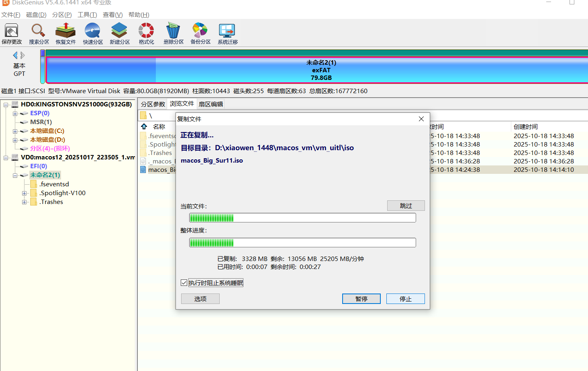Image resolution: width=588 pixels, height=371 pixels.
Task: Select the .Spotlight-V100 tree item
Action: coord(62,193)
